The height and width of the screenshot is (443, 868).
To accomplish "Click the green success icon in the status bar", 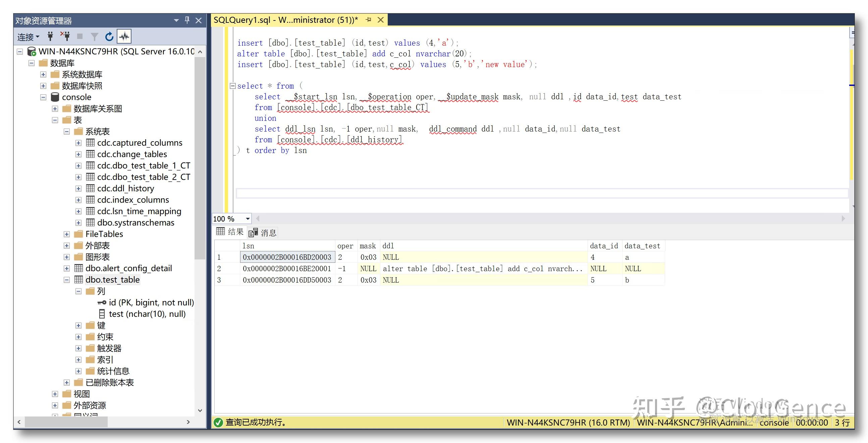I will 219,423.
